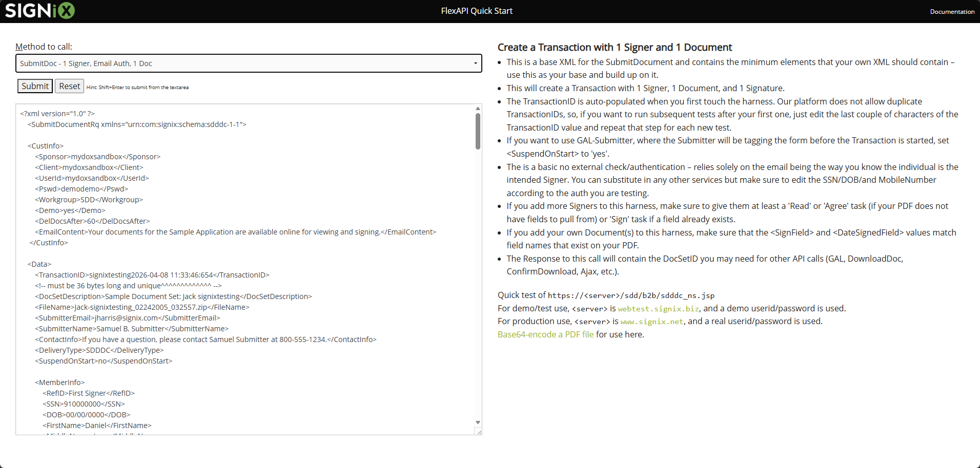Open the Documentation page
Image resolution: width=980 pixels, height=468 pixels.
tap(952, 11)
